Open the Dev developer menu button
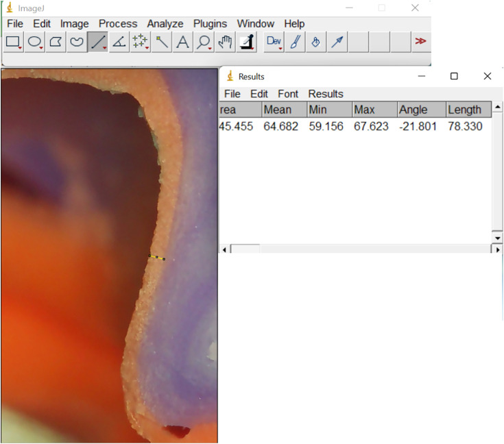Screen dimensions: 504x444 [274, 42]
